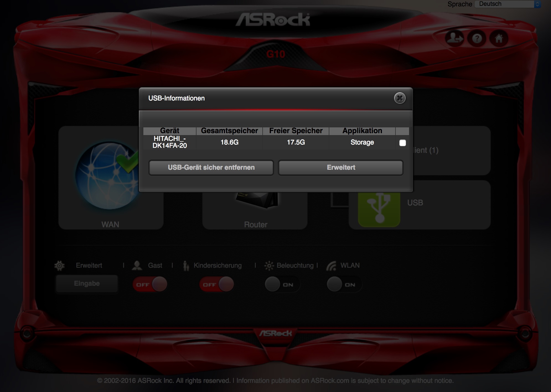Screen dimensions: 551x392
Task: Toggle the WLAN switch
Action: (344, 284)
